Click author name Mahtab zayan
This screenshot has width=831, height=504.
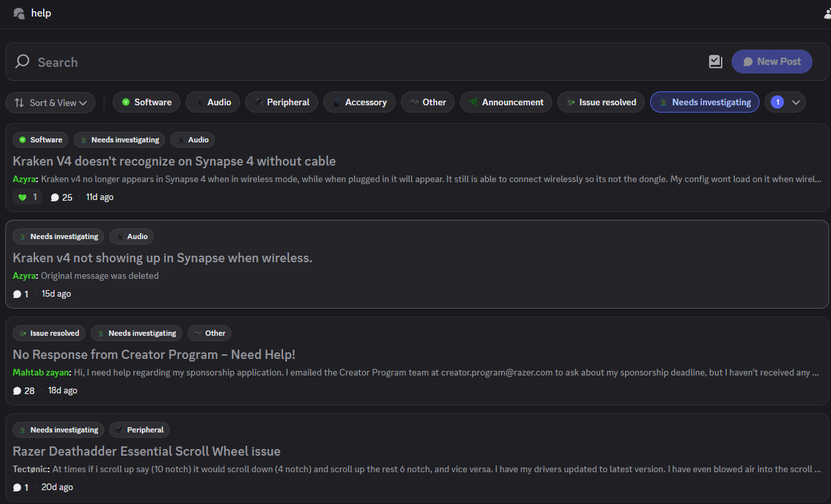click(42, 372)
